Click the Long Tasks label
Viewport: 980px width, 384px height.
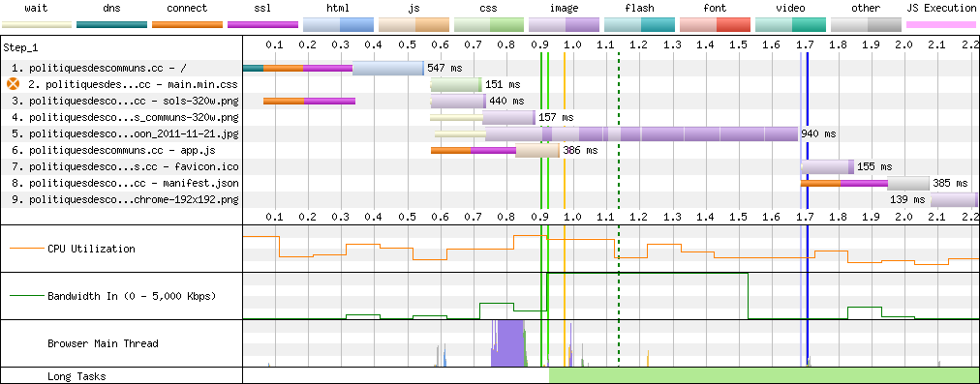pos(77,376)
